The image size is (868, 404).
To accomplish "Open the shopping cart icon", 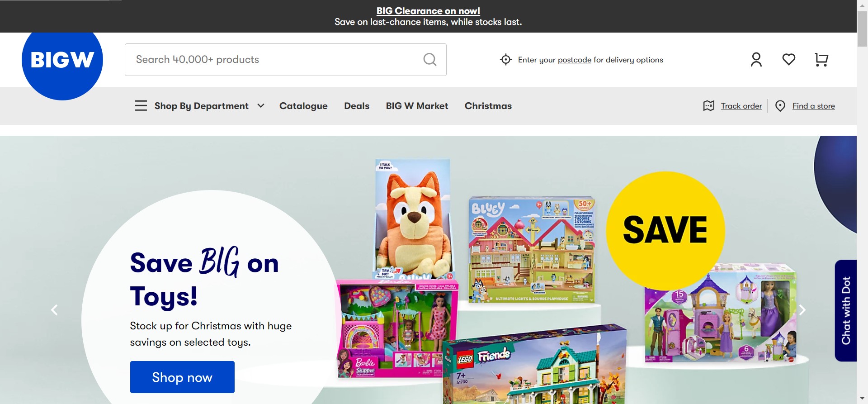I will 821,59.
